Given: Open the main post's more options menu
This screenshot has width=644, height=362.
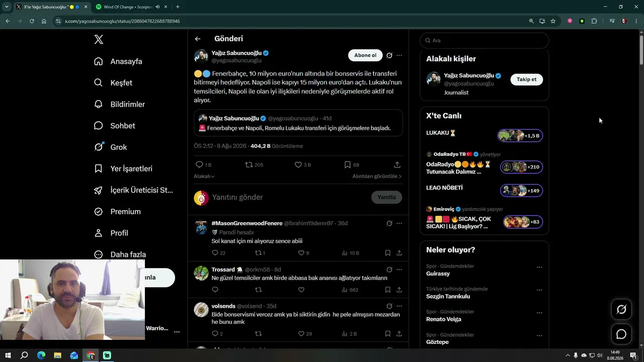Looking at the screenshot, I should tap(399, 55).
